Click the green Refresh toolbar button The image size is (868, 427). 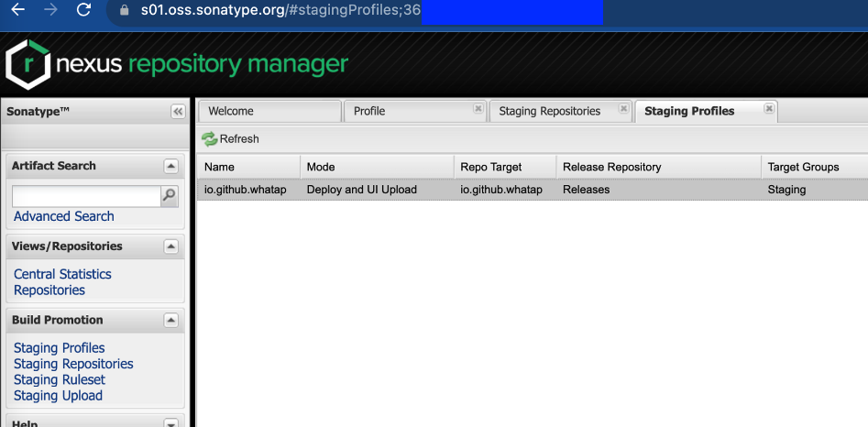click(230, 139)
